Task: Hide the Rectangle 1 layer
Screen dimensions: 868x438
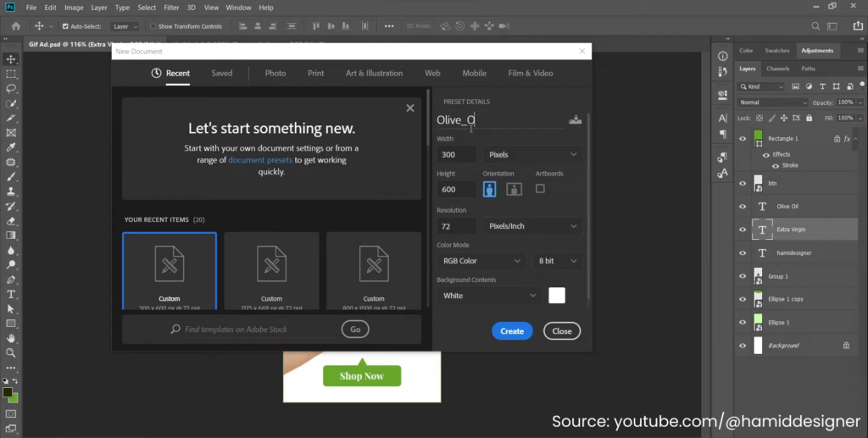Action: [743, 139]
